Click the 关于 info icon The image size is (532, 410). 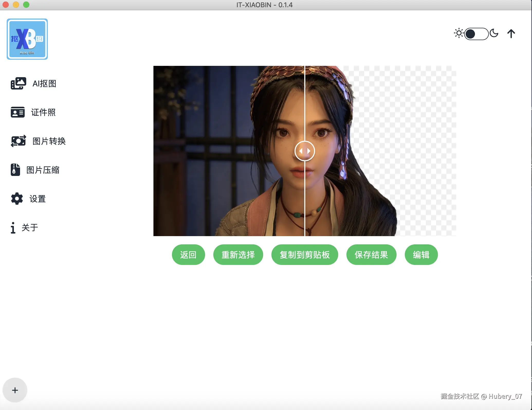pos(13,228)
